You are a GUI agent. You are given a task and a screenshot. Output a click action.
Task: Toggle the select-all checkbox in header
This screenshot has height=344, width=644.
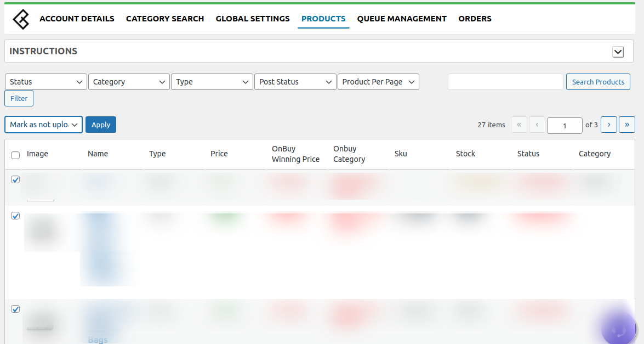coord(15,155)
